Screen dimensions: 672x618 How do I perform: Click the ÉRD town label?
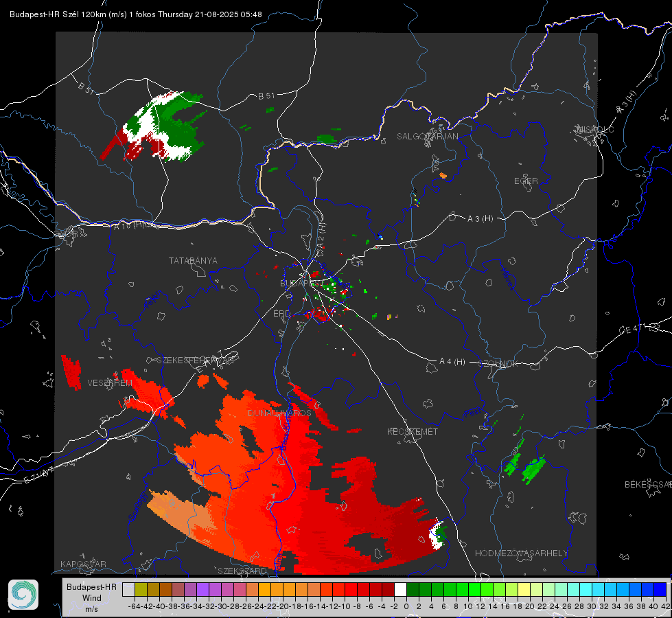click(281, 314)
